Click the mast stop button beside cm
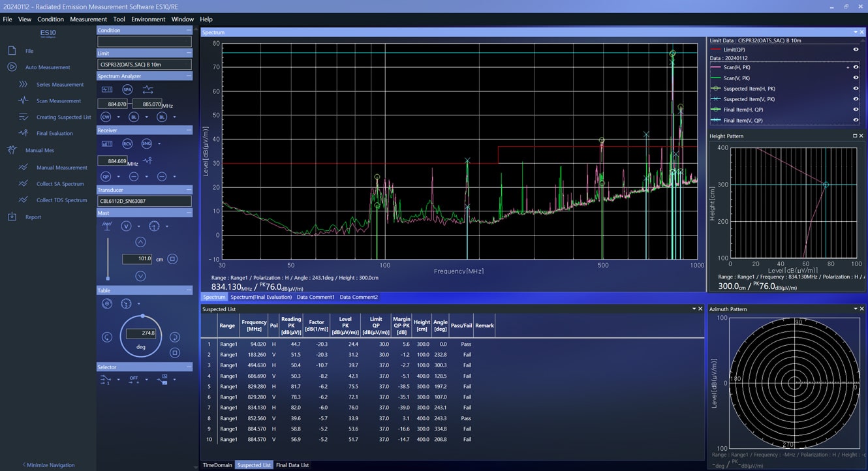Viewport: 868px width, 471px height. pyautogui.click(x=172, y=259)
